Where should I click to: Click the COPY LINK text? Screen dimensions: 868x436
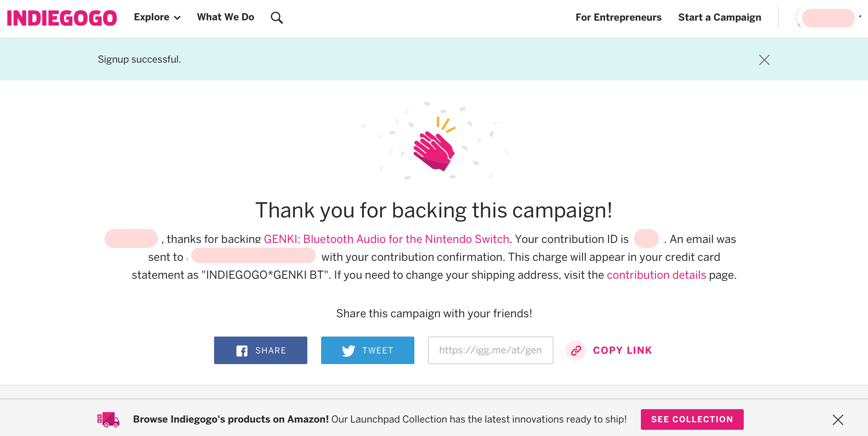tap(622, 350)
